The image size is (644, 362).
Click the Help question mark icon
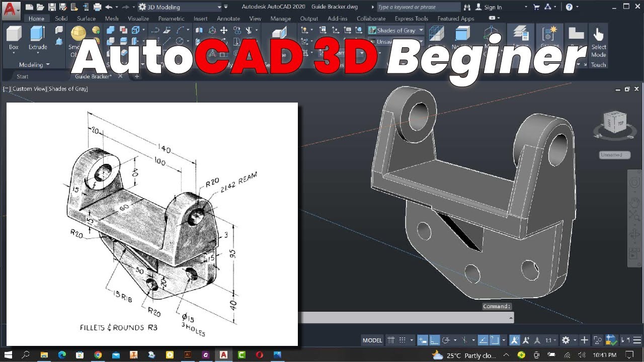569,7
